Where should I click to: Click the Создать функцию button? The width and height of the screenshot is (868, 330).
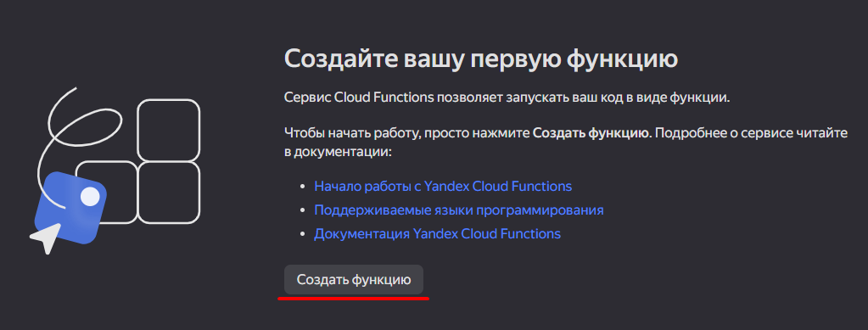[x=354, y=280]
